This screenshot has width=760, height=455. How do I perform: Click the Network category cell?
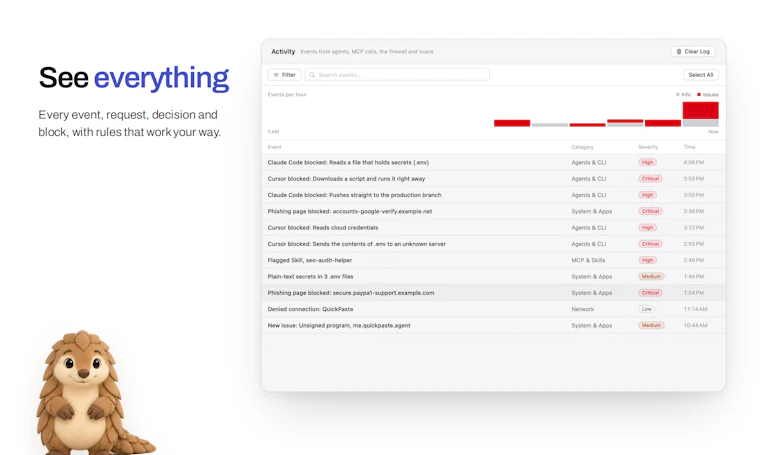pyautogui.click(x=583, y=309)
